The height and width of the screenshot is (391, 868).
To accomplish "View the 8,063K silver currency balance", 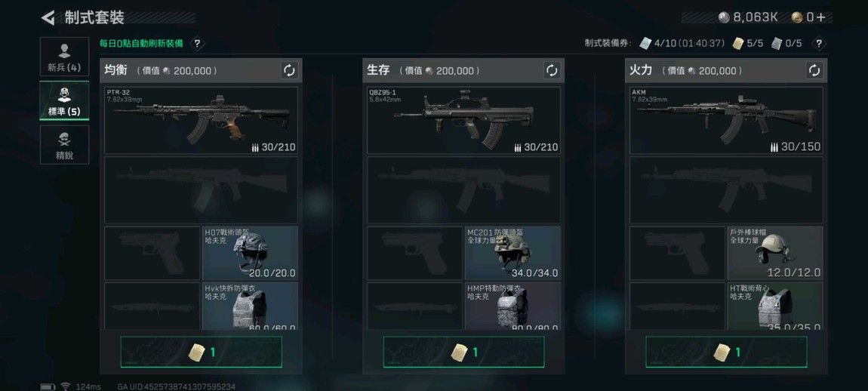I will tap(748, 17).
